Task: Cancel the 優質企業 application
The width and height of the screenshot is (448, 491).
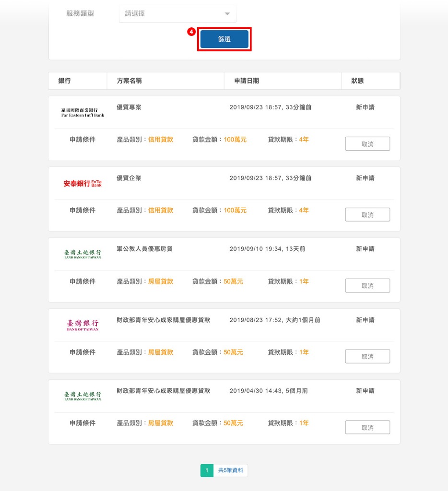Action: [x=367, y=215]
